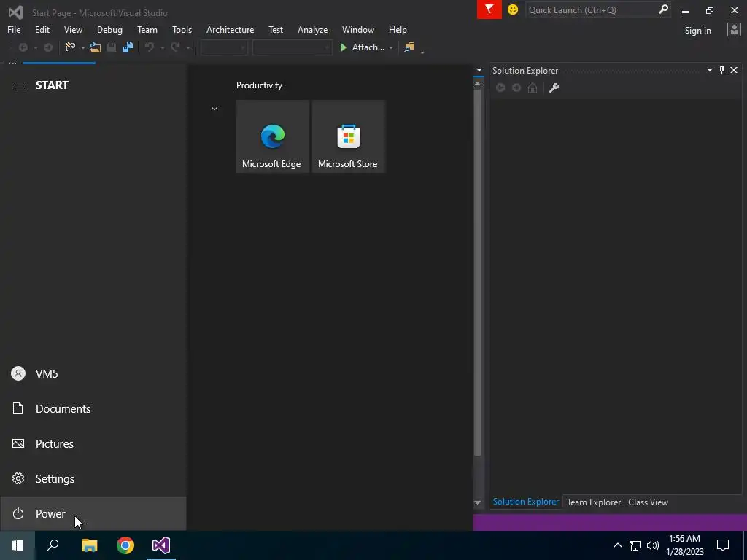This screenshot has height=560, width=747.
Task: Click the VM5 user account entry
Action: [x=93, y=374]
